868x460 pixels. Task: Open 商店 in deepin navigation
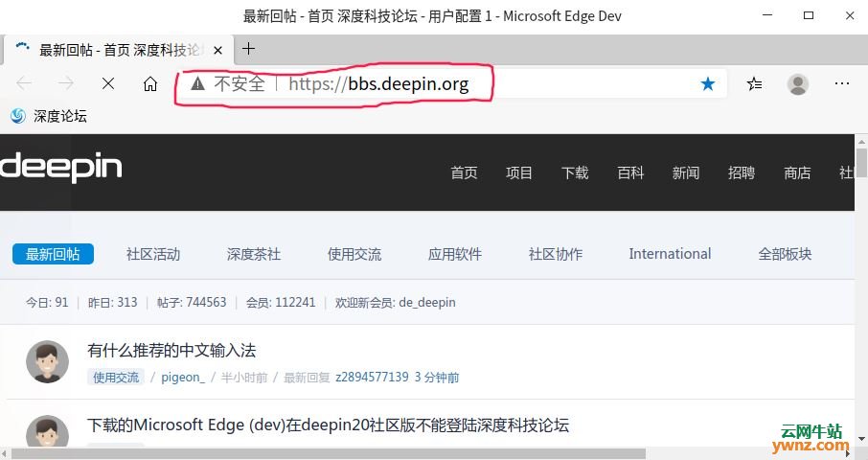[x=797, y=172]
